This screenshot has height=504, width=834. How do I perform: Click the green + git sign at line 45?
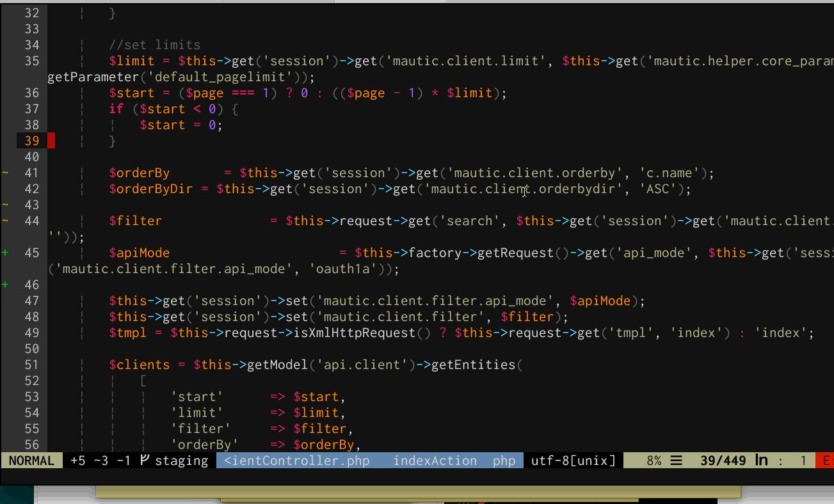(x=4, y=252)
